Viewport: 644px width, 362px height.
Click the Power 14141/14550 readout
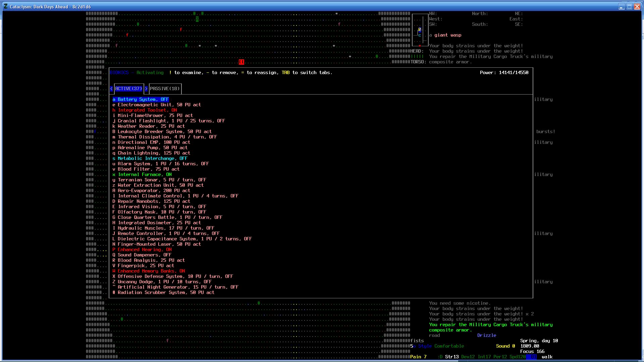(504, 73)
